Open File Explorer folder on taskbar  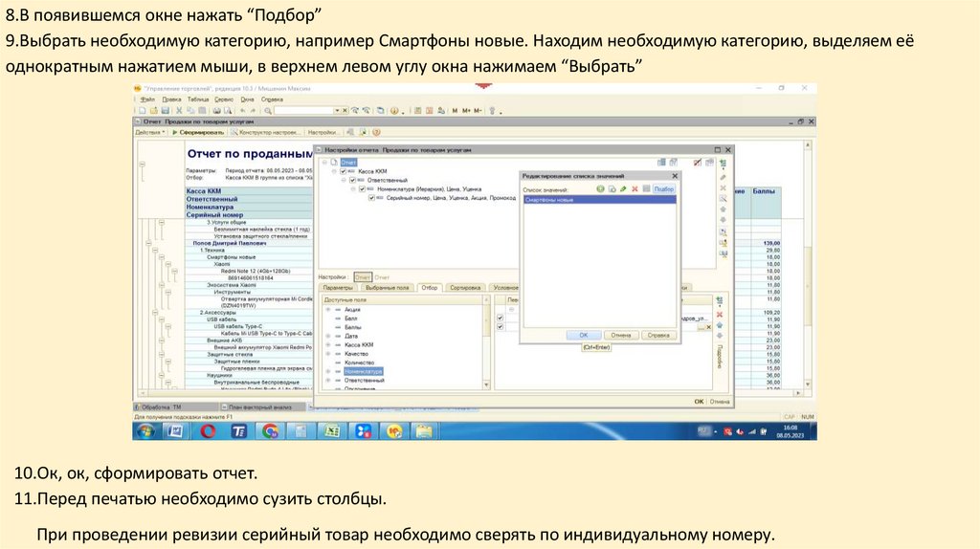424,431
